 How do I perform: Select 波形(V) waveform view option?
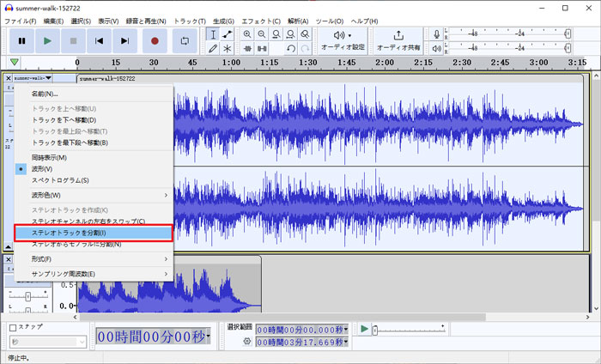[41, 169]
